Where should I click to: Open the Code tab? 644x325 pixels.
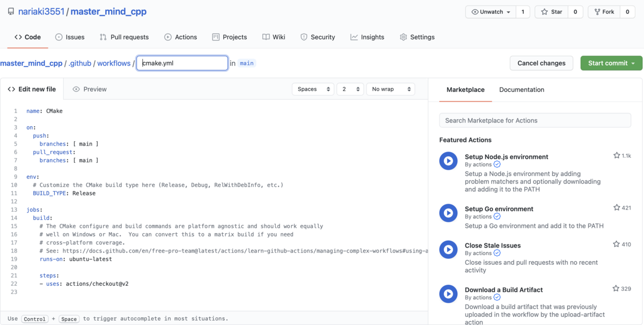[27, 37]
